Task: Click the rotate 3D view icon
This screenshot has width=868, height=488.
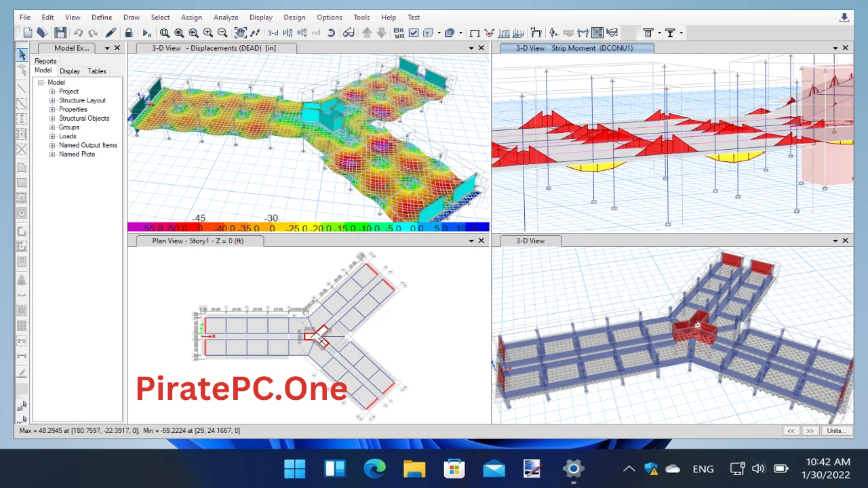Action: (330, 33)
